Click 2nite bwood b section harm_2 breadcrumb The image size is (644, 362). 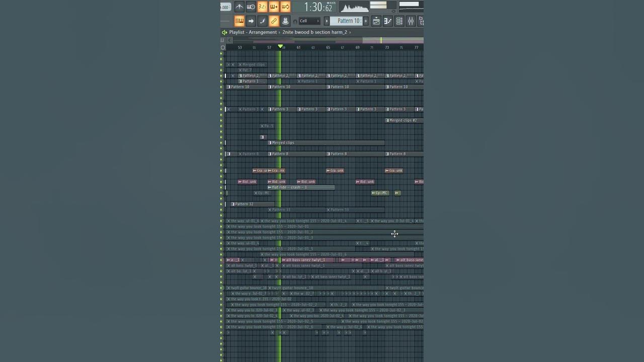tap(314, 32)
